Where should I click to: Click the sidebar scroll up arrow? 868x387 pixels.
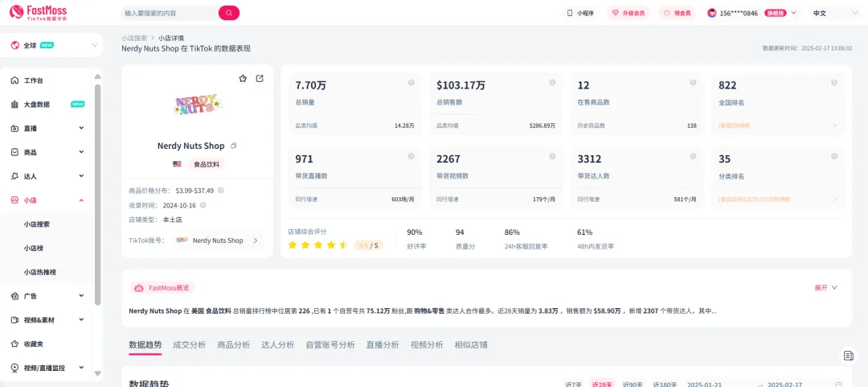point(98,76)
